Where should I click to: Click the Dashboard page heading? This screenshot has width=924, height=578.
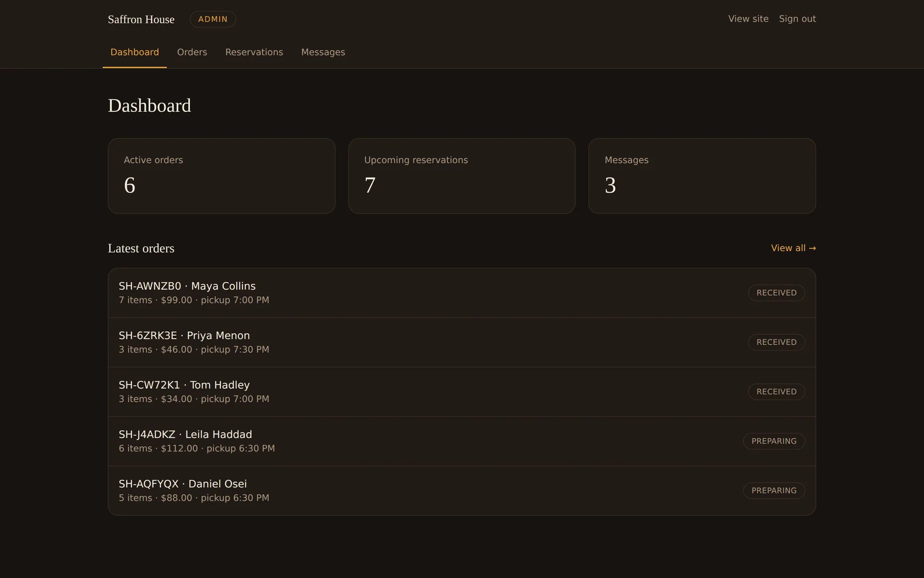(x=149, y=105)
